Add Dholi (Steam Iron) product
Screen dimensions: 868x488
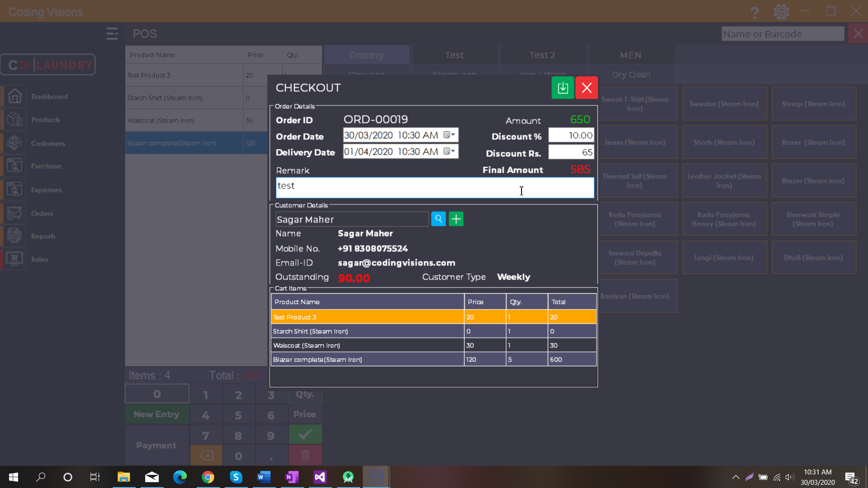(x=813, y=257)
